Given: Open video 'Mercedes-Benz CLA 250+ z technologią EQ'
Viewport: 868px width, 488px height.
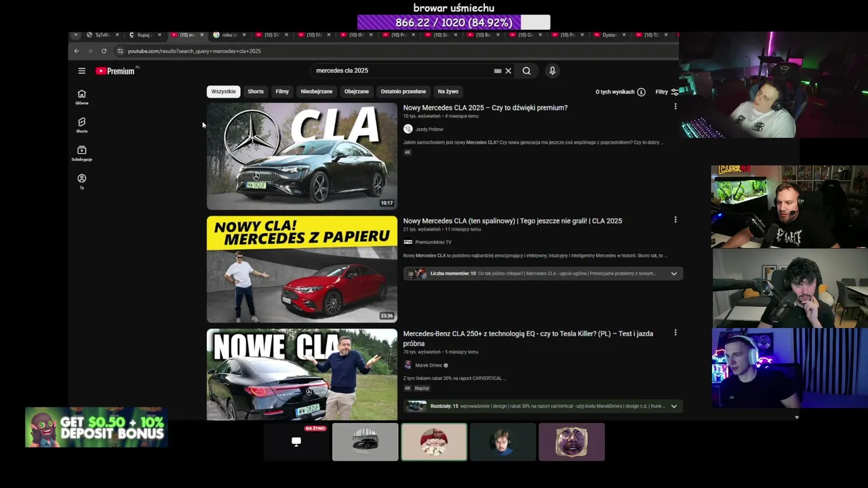Looking at the screenshot, I should coord(528,338).
